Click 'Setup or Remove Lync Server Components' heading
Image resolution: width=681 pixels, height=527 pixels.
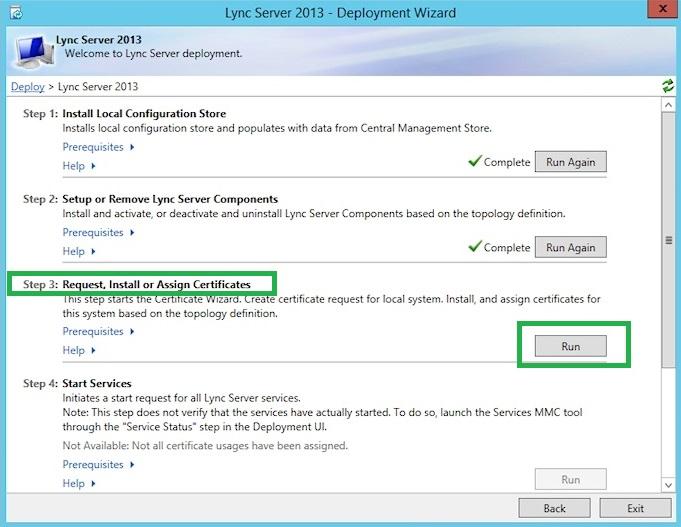coord(170,199)
